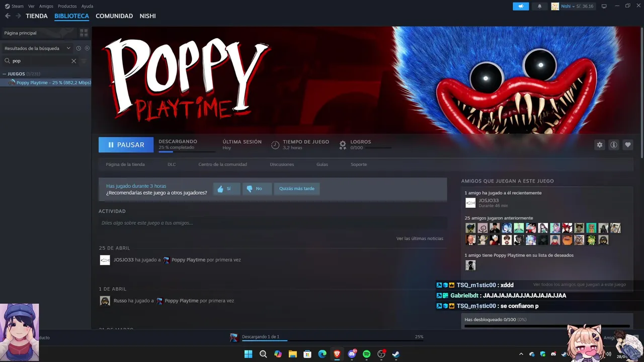Open JOSJO33 avatar in activity feed

(x=105, y=260)
